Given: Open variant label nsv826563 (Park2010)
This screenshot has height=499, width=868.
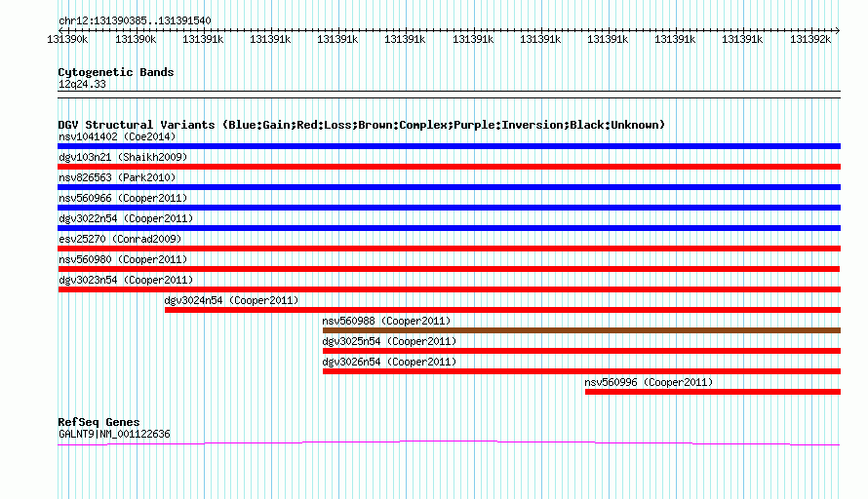Looking at the screenshot, I should (x=117, y=177).
